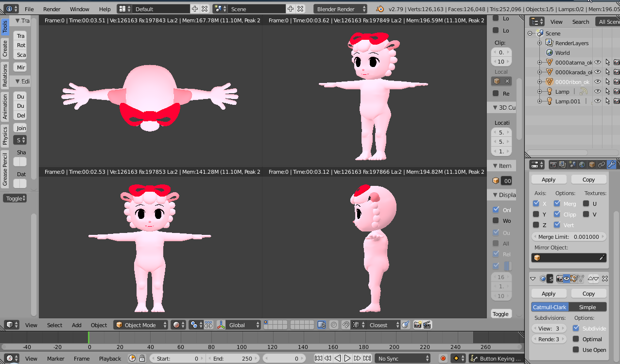The image size is (620, 364).
Task: Select the Simple subdivision type button
Action: (x=587, y=307)
